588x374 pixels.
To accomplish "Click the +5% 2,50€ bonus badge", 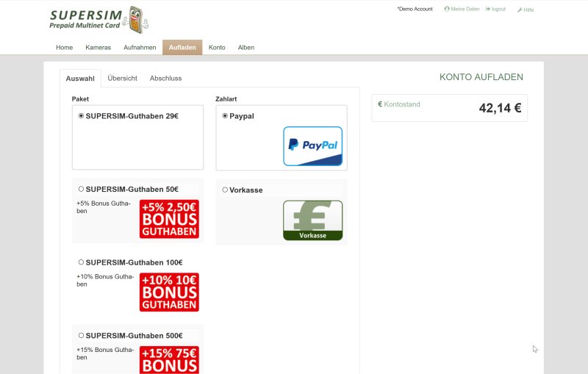I will 169,219.
